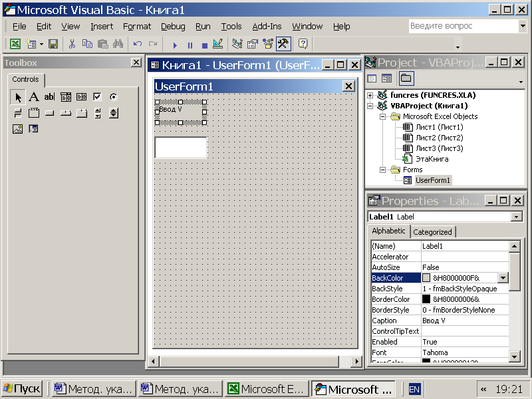
Task: Click the Insert UserForm toolbar icon
Action: 31,44
